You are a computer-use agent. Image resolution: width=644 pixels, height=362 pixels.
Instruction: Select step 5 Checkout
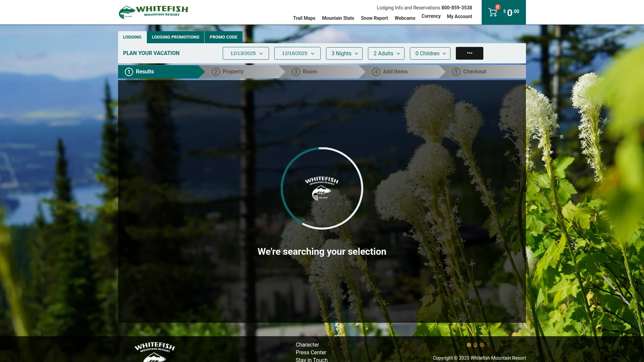click(x=483, y=72)
